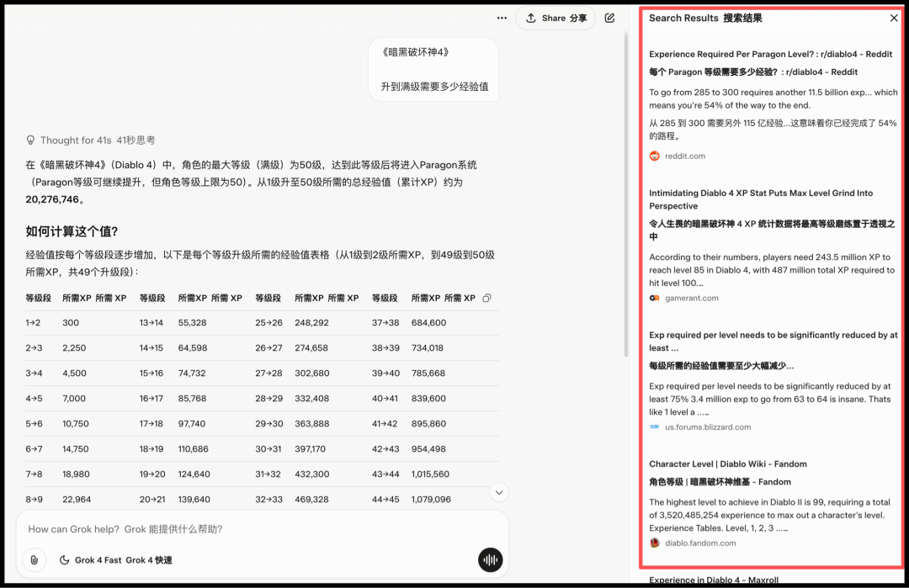The width and height of the screenshot is (909, 588).
Task: Click XP value 55,328
Action: pos(193,323)
